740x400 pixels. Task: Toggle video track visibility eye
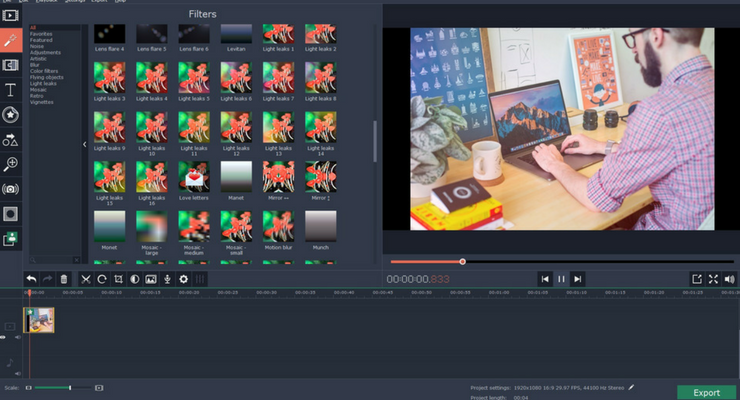[x=3, y=337]
